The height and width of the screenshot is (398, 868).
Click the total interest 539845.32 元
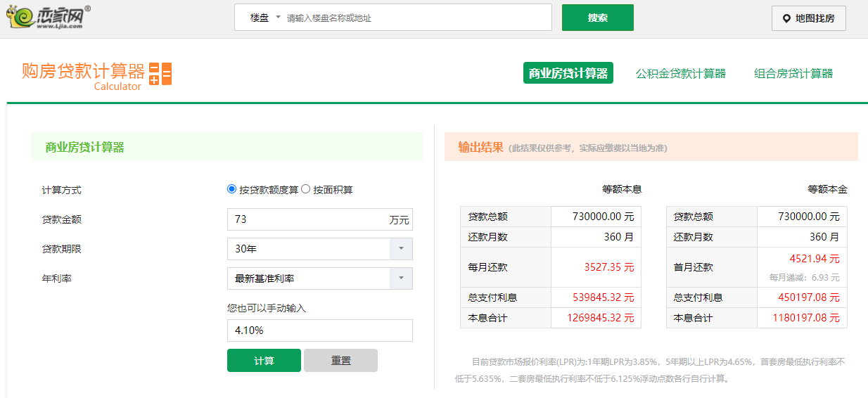point(604,297)
